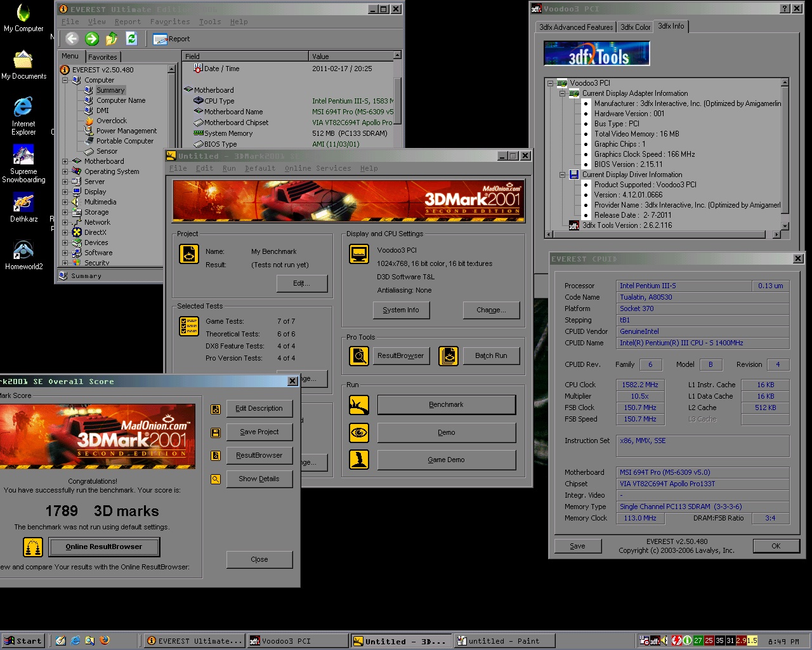Screen dimensions: 812x650
Task: Click the Game Demo joystick icon in 3DMark
Action: pyautogui.click(x=359, y=459)
